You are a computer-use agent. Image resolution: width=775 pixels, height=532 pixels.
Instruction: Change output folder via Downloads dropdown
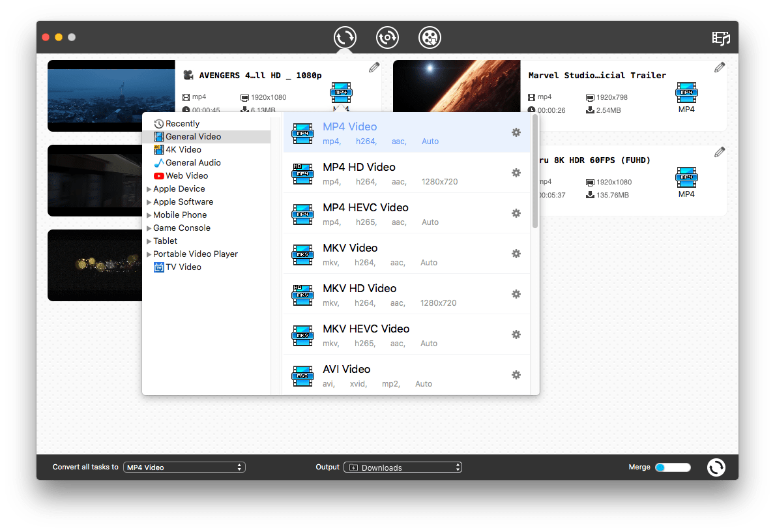[403, 467]
